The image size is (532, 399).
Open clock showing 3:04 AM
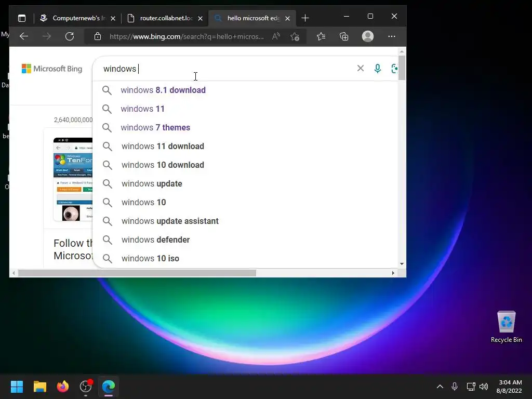509,387
